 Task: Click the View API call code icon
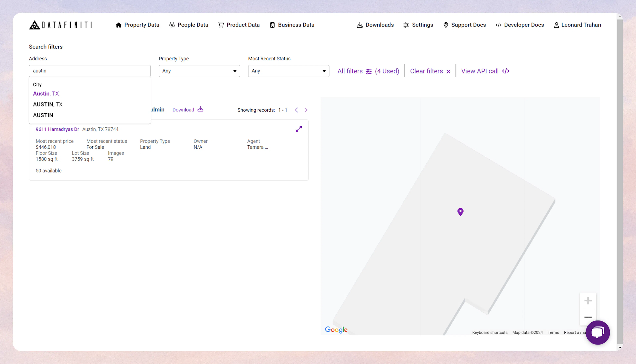point(506,71)
